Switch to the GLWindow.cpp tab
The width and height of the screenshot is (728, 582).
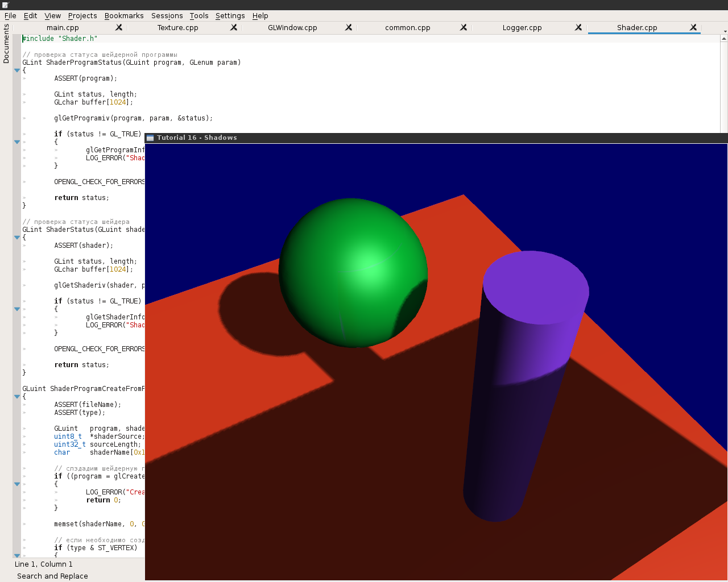pyautogui.click(x=293, y=27)
